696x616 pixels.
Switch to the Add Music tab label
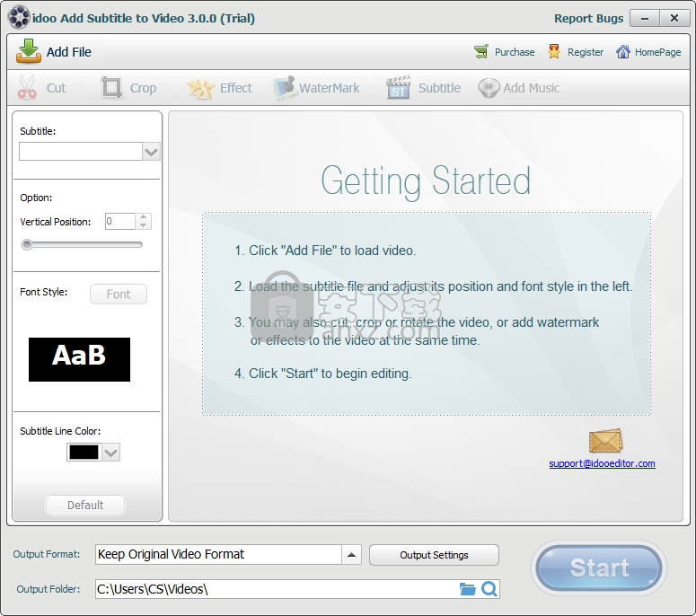click(532, 88)
